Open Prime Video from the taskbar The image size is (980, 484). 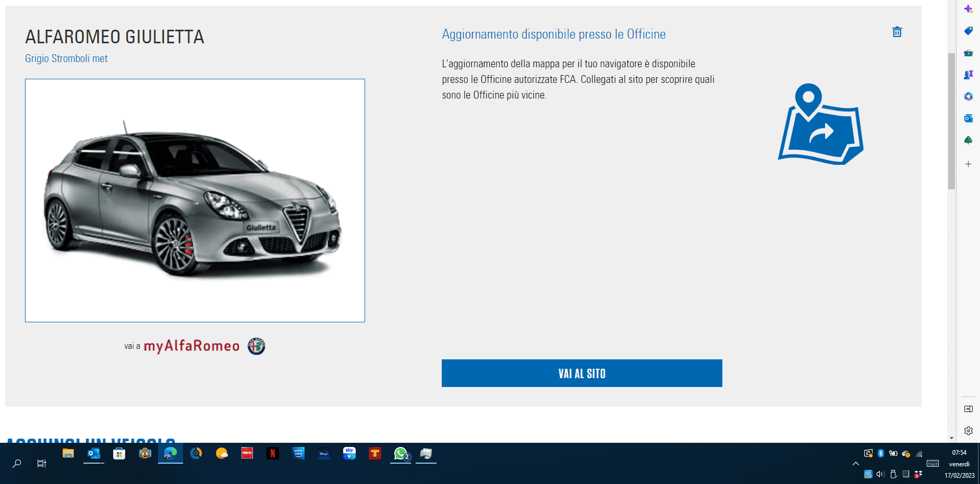coord(298,453)
